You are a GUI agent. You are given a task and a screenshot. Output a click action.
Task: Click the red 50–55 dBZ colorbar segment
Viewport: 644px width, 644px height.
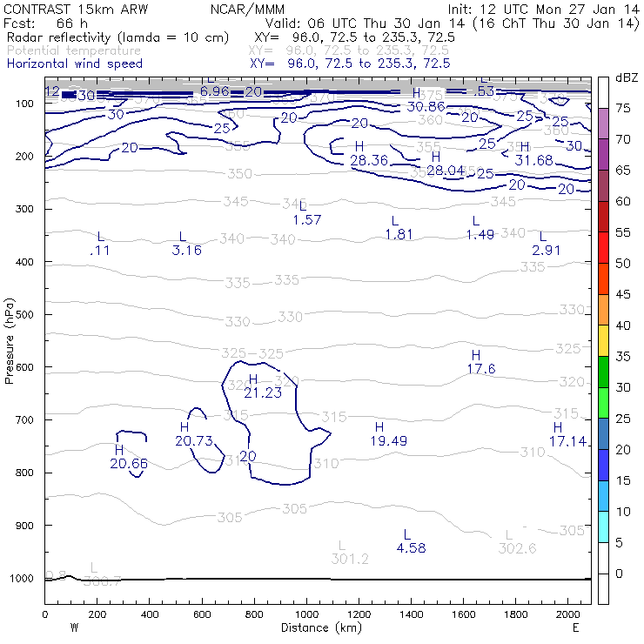click(603, 248)
